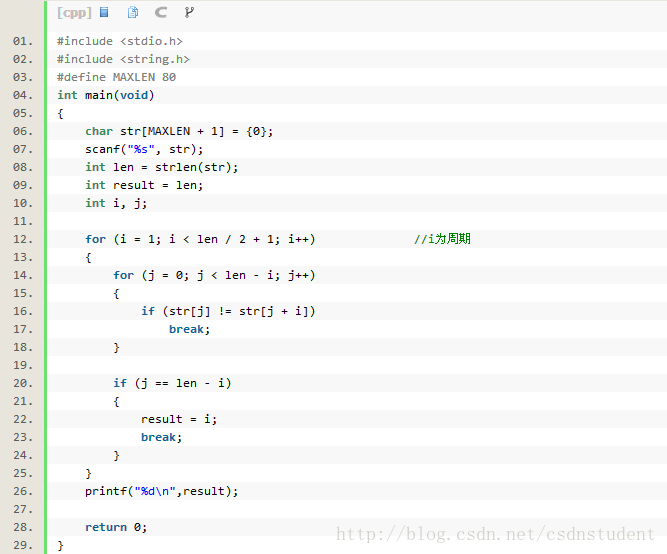This screenshot has width=667, height=554.
Task: Click '#include <string.h>' line
Action: coord(123,59)
